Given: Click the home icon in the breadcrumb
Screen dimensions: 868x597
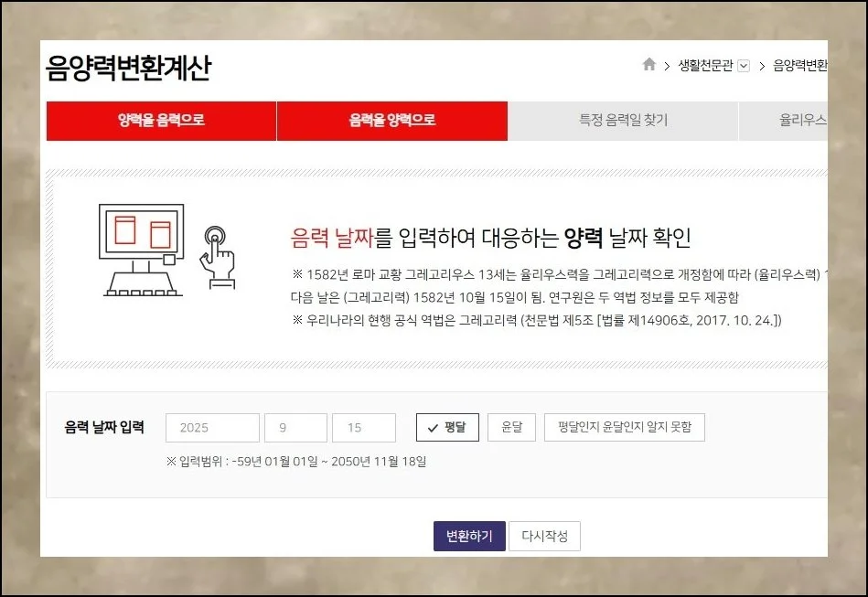Looking at the screenshot, I should (x=649, y=64).
